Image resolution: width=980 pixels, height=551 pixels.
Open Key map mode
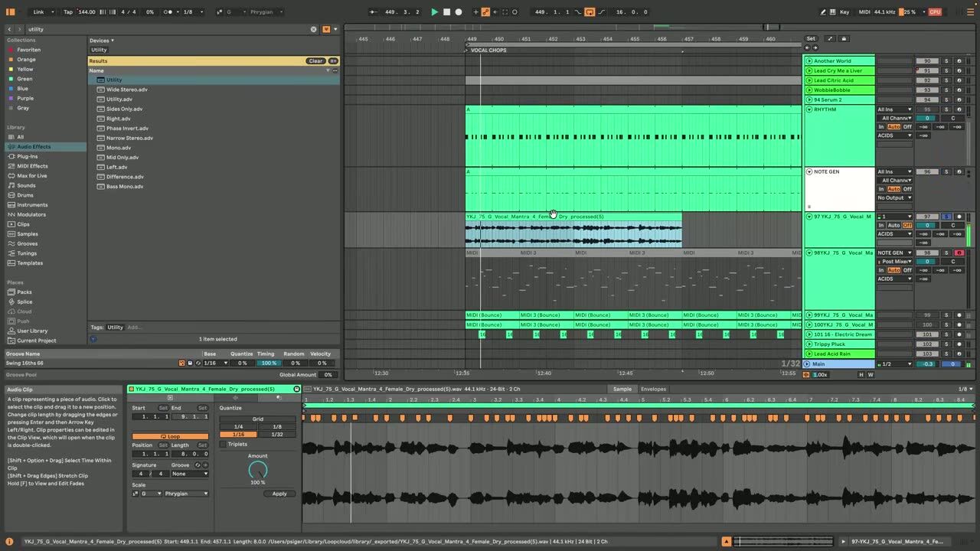(844, 12)
